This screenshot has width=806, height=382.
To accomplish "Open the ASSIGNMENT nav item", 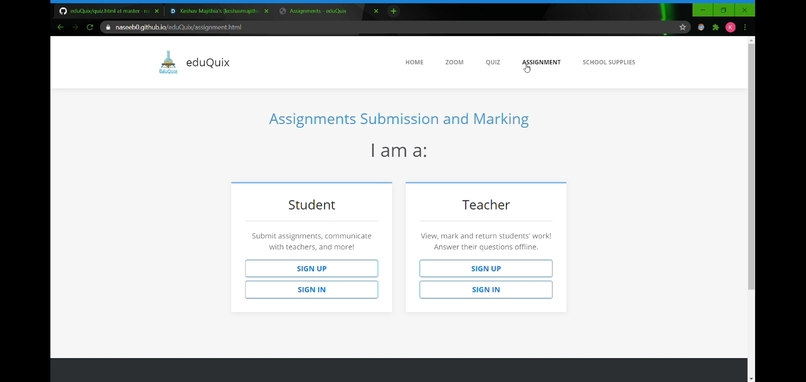I will tap(541, 62).
